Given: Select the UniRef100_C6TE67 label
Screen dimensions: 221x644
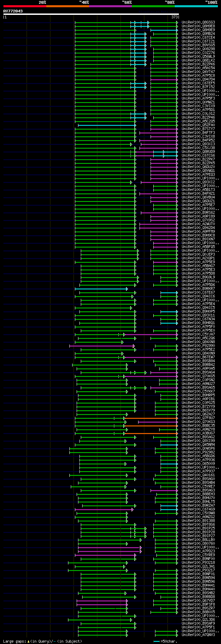Looking at the screenshot, I should 198,293.
